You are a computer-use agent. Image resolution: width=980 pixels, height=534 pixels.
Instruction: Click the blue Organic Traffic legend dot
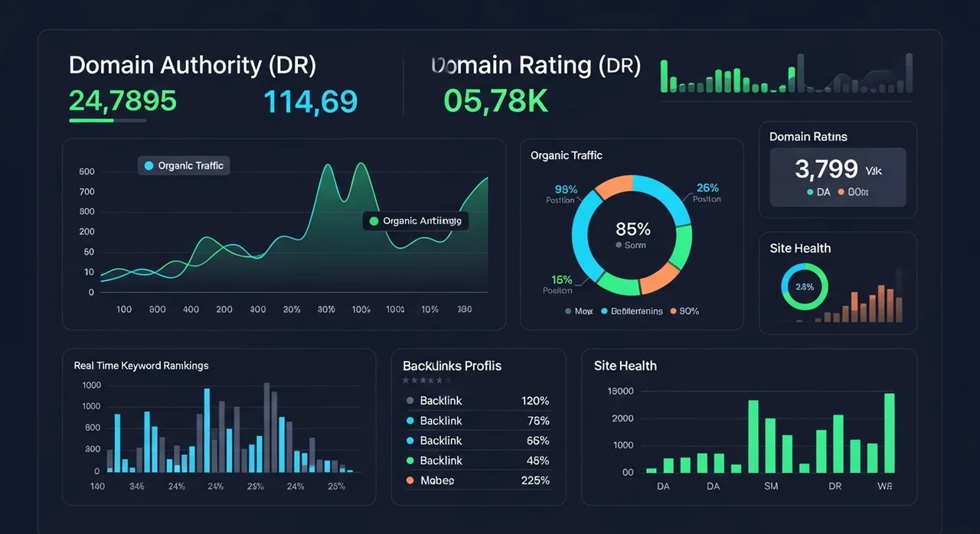149,166
